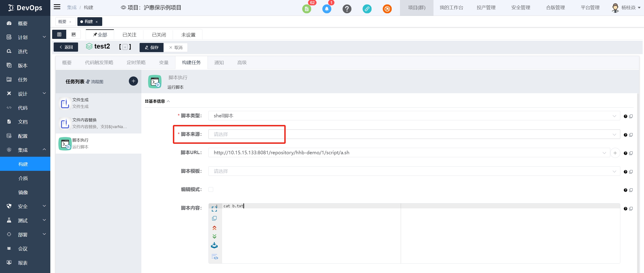
Task: Click the download icon in script editor
Action: [x=214, y=245]
